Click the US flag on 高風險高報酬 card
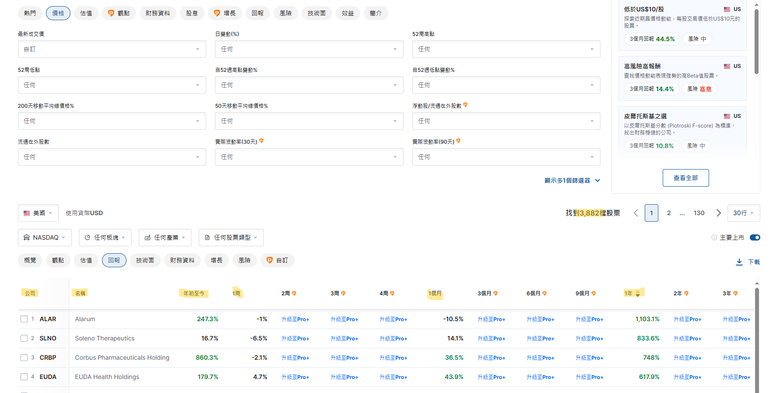Image resolution: width=780 pixels, height=393 pixels. (x=727, y=66)
